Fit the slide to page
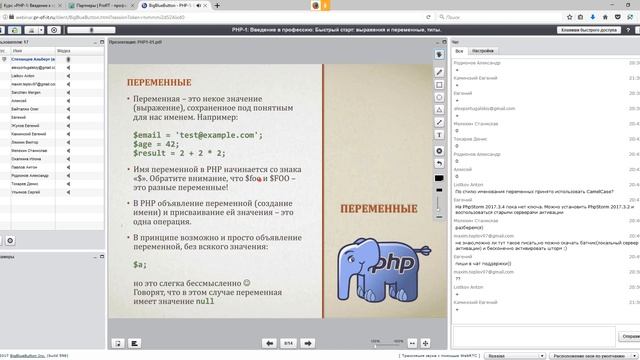640x360 pixels. tap(425, 343)
